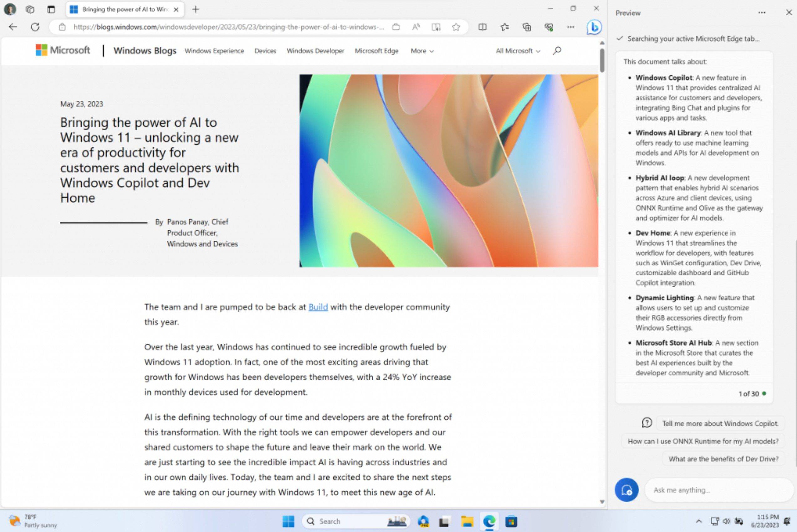The image size is (797, 532).
Task: Add this page to favorites via star icon
Action: tap(456, 27)
